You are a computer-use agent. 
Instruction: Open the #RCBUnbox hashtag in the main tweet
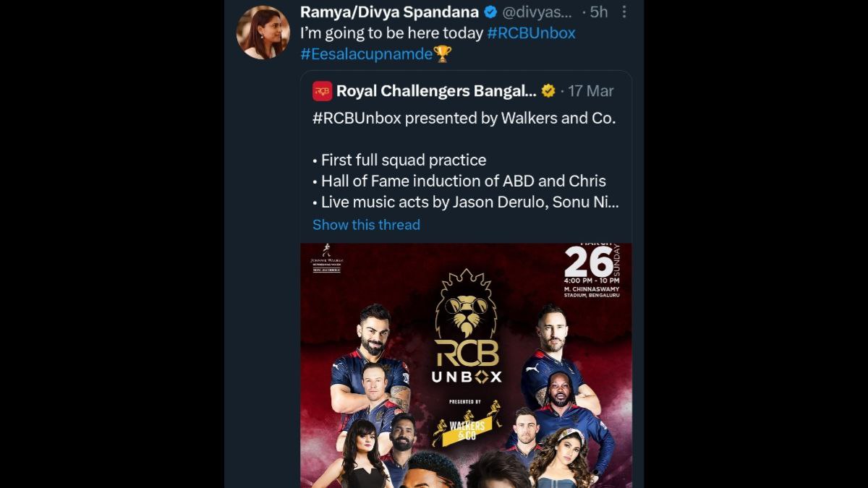pyautogui.click(x=529, y=33)
